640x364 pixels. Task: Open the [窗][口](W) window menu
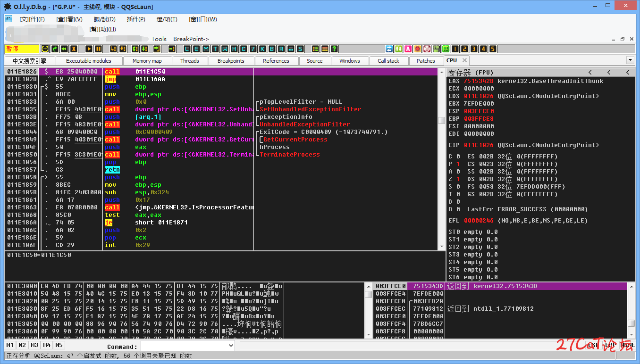point(203,19)
